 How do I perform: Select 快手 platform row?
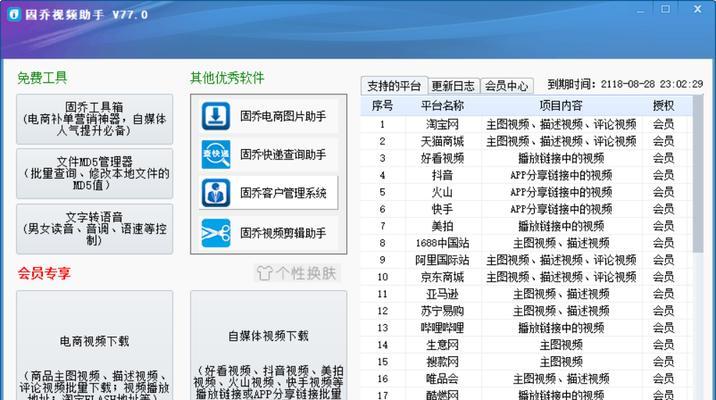tap(526, 209)
